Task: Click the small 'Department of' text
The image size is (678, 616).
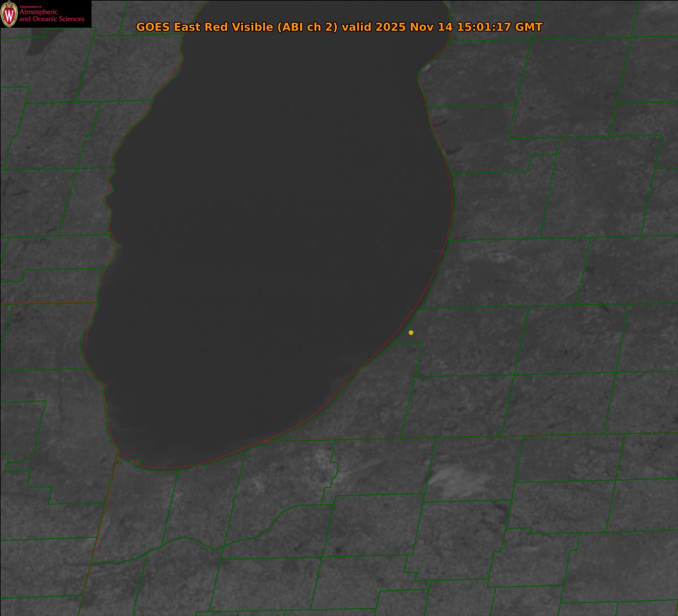Action: [31, 7]
